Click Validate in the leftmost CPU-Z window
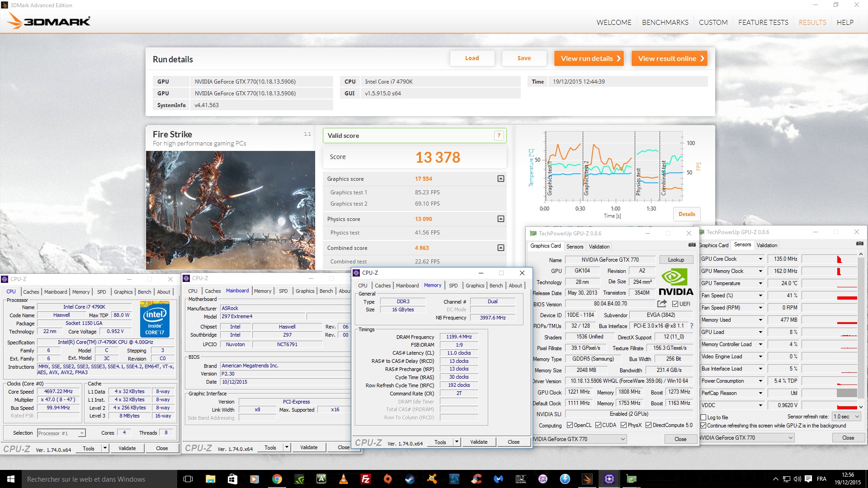Image resolution: width=868 pixels, height=488 pixels. coord(127,448)
